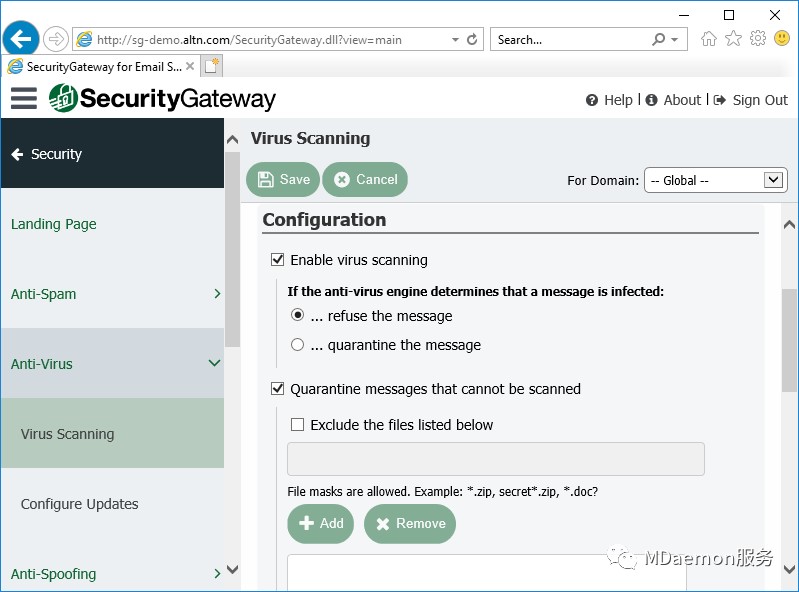Click the excluded file name input field

click(496, 459)
